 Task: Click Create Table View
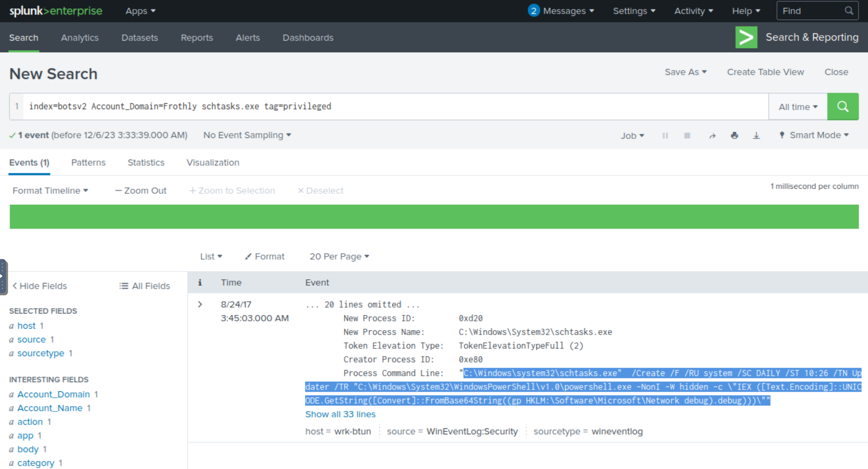765,72
